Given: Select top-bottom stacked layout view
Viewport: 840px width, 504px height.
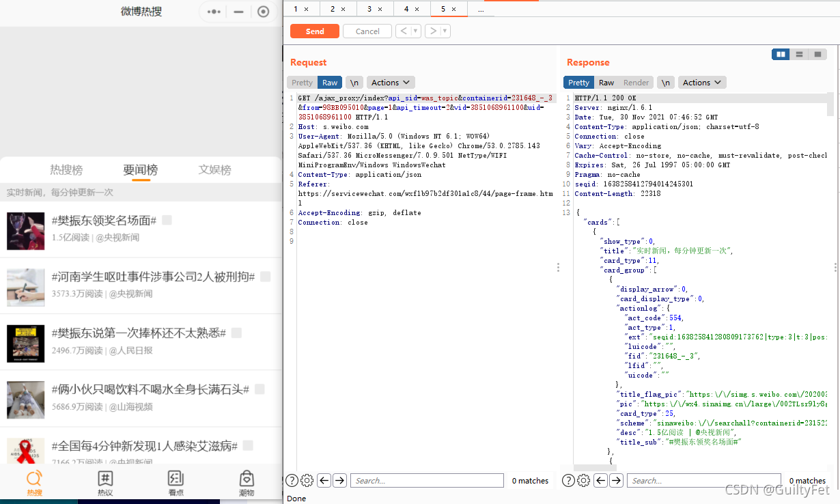Looking at the screenshot, I should tap(799, 54).
